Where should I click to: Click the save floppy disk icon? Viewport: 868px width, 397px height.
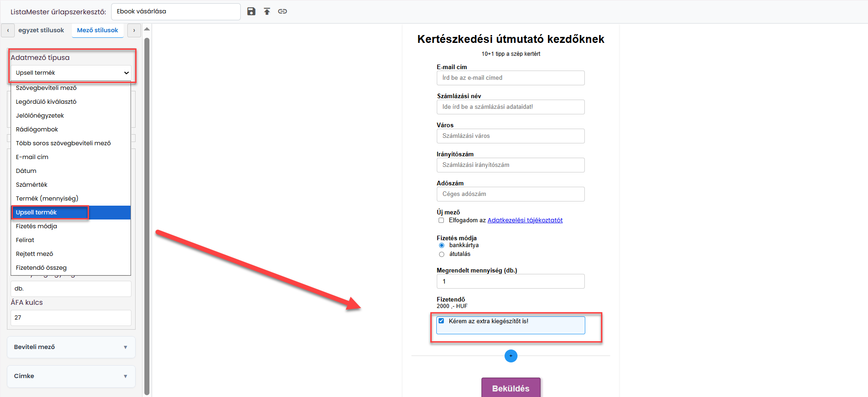click(251, 12)
